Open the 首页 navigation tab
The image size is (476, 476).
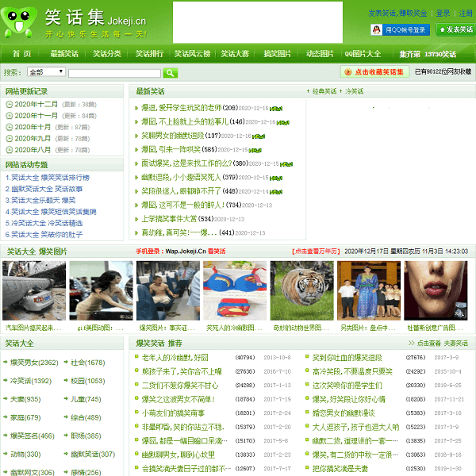[21, 54]
